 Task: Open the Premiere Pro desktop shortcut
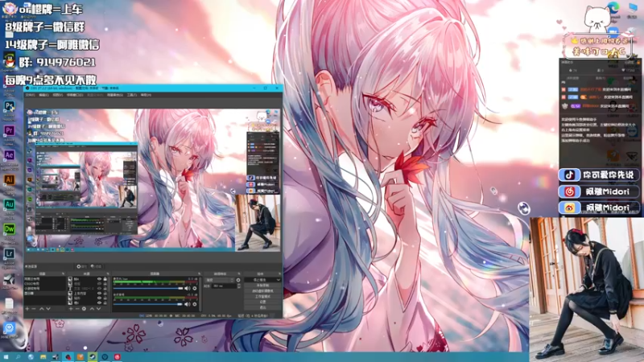[9, 131]
